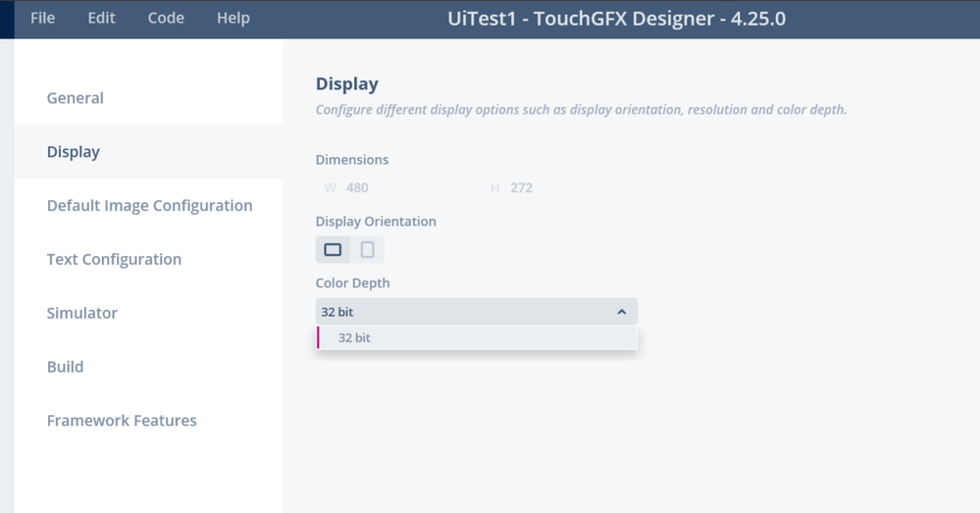Choose the 32 bit option in list
This screenshot has width=980, height=513.
pos(477,338)
